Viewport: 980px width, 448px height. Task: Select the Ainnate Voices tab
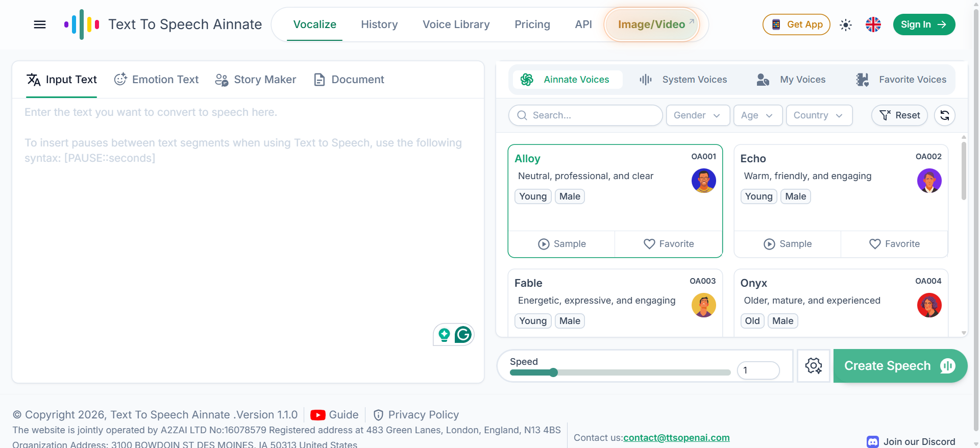[x=567, y=80]
